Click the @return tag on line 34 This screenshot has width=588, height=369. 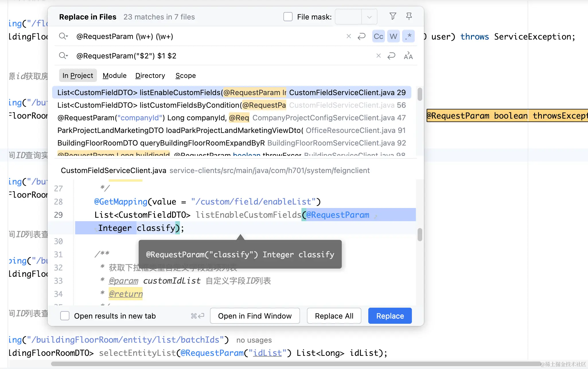click(x=126, y=294)
